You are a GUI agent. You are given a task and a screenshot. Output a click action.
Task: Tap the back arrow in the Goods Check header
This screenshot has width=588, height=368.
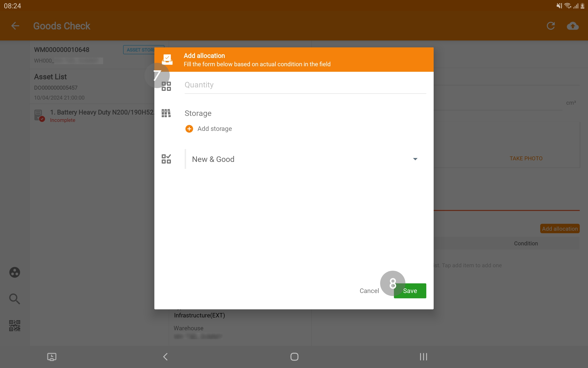tap(15, 26)
